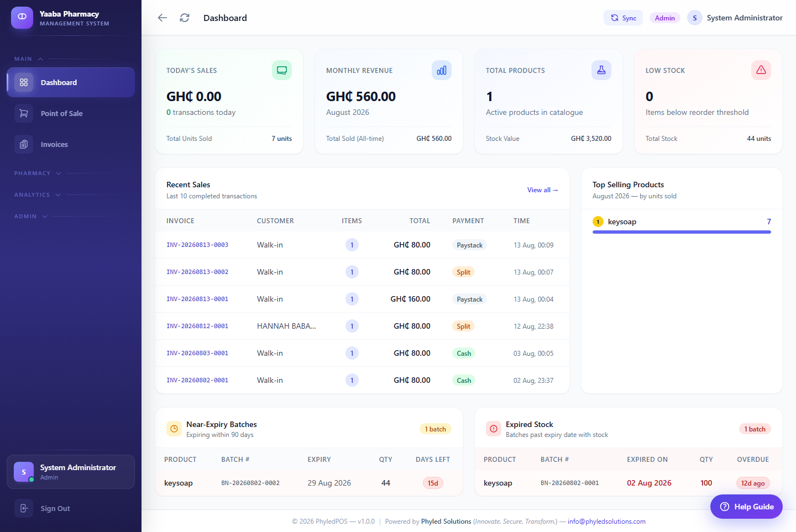This screenshot has height=532, width=796.
Task: Open invoice INV-20260812-0001
Action: (197, 326)
